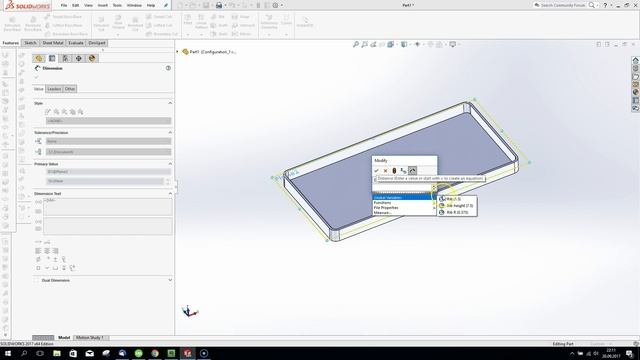The width and height of the screenshot is (640, 360).
Task: Select the Leaders tab in Dimension panel
Action: pos(54,89)
